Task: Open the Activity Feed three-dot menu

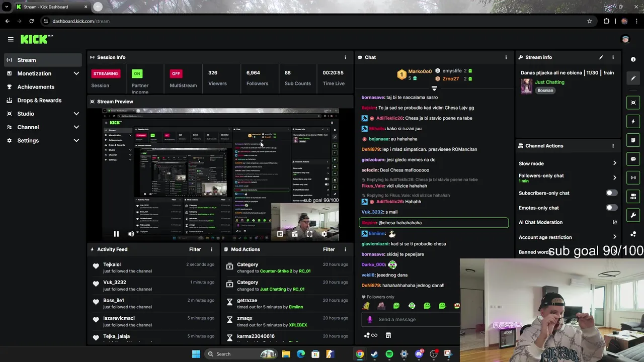Action: click(211, 249)
